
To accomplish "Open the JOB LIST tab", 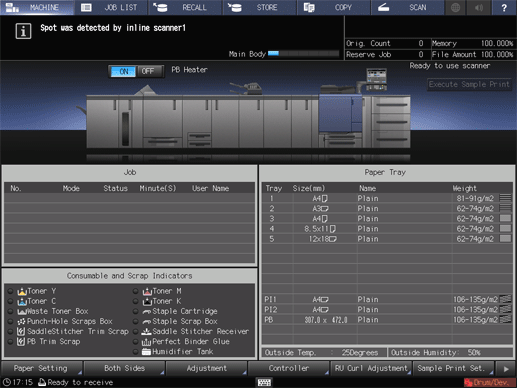I will 111,7.
